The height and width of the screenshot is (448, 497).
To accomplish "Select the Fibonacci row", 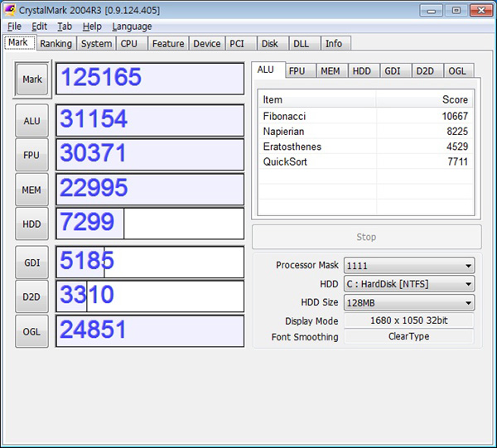I will (366, 116).
